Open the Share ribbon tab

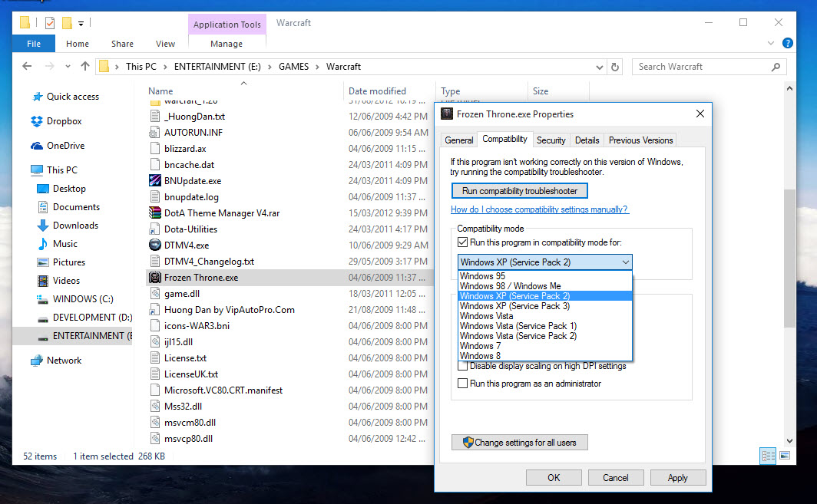[121, 44]
